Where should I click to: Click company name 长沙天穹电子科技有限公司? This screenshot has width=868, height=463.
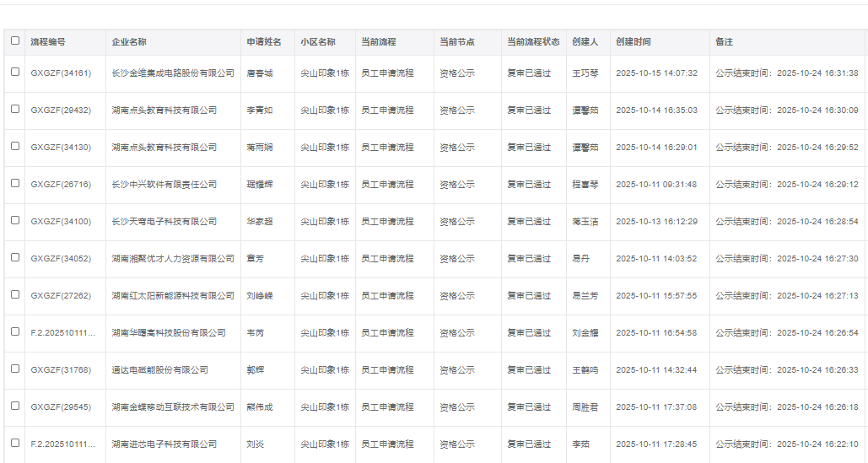click(164, 222)
